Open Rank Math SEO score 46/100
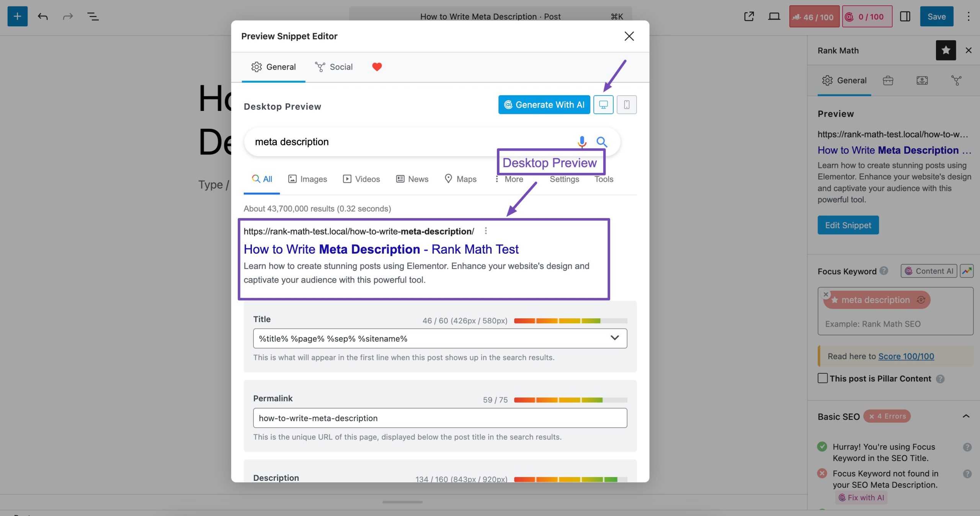This screenshot has height=516, width=980. coord(814,16)
